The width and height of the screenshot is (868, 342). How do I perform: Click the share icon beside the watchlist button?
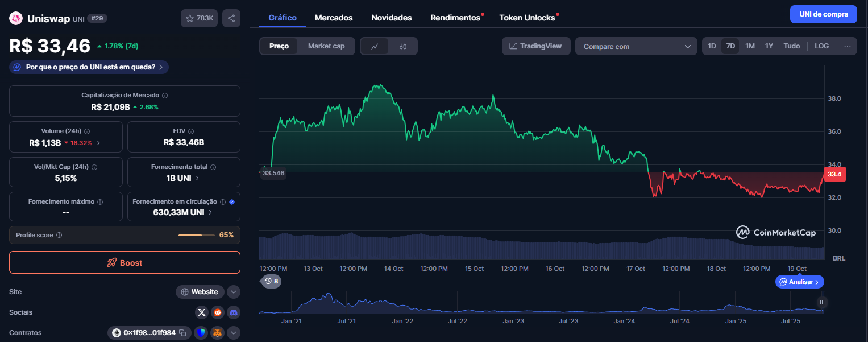tap(231, 18)
